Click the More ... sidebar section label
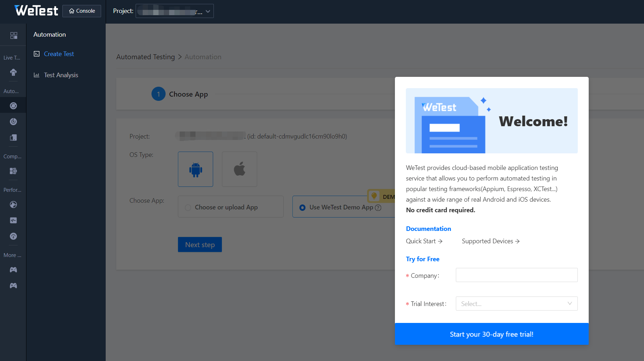644x361 pixels. tap(13, 255)
